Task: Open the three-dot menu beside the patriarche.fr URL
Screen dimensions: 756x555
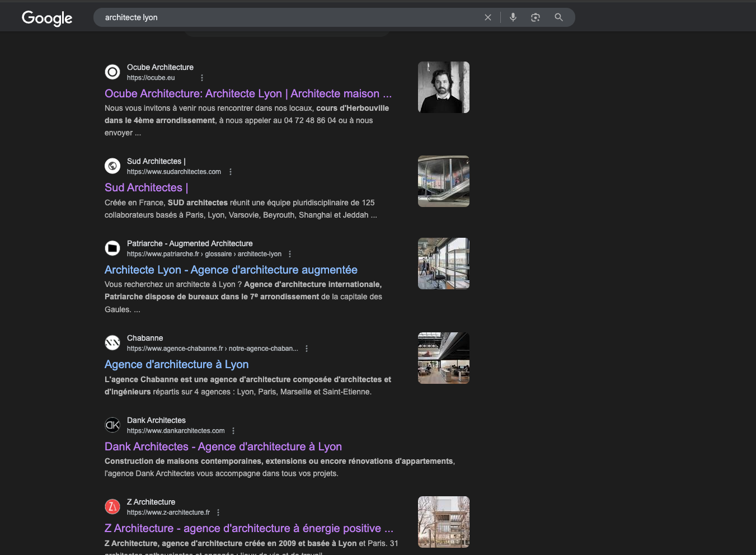Action: click(x=290, y=254)
